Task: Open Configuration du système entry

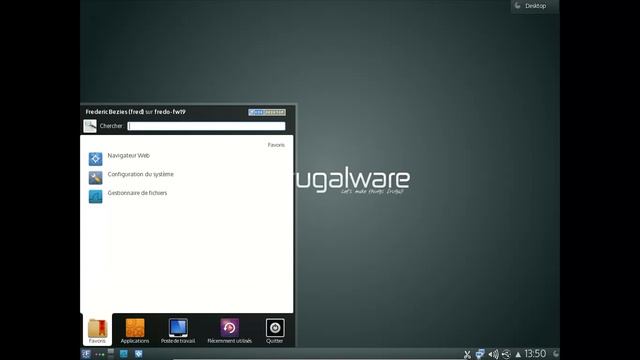Action: point(187,177)
